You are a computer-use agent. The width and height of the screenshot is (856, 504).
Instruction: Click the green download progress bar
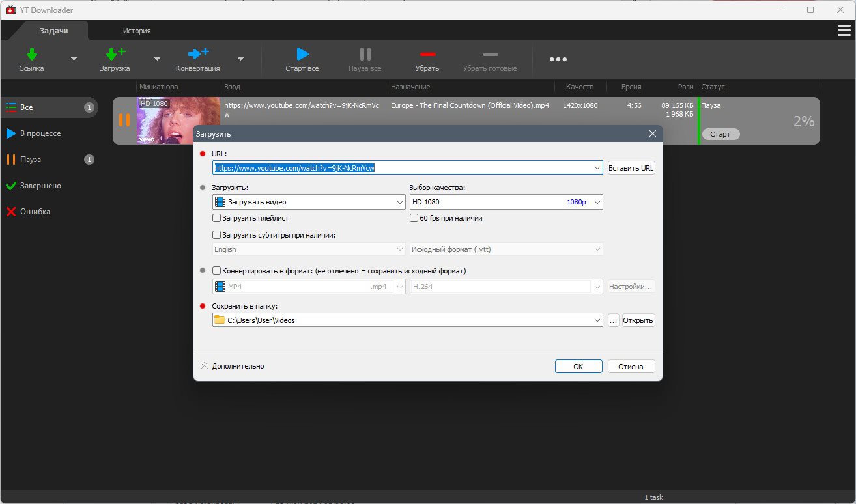(x=699, y=120)
